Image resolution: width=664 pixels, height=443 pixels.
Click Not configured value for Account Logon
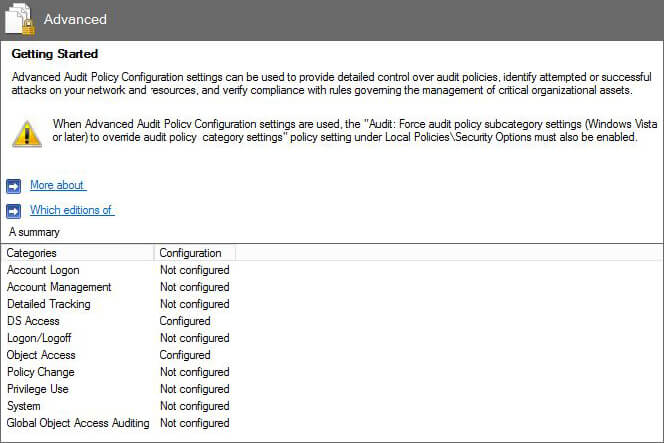click(x=195, y=270)
